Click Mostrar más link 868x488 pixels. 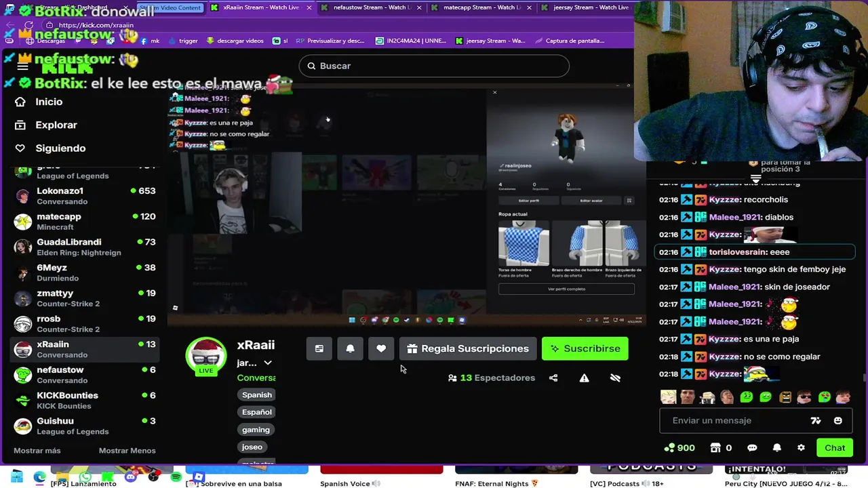pyautogui.click(x=37, y=451)
